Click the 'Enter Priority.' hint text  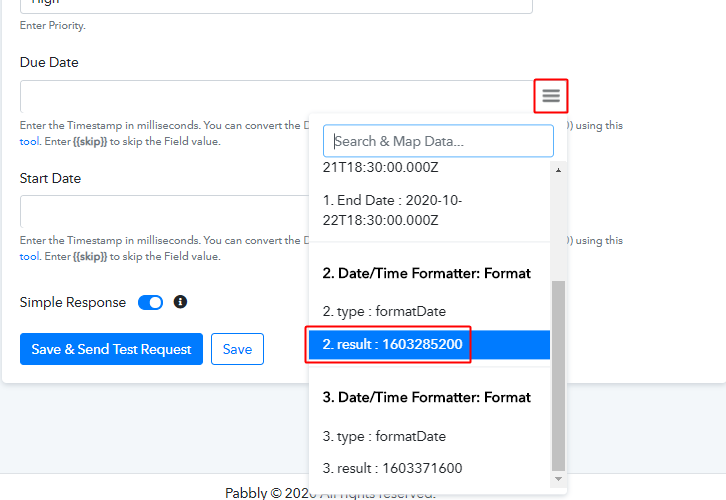[x=53, y=25]
